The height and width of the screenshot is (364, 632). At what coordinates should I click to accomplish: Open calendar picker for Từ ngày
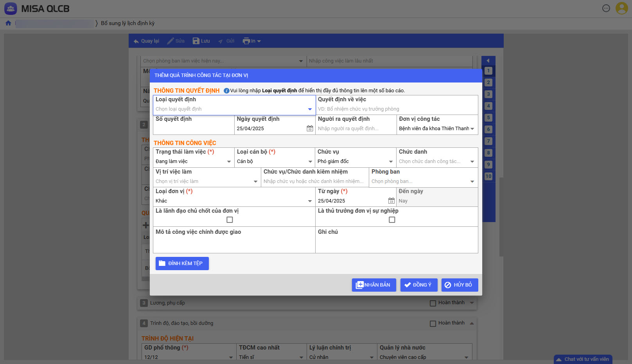tap(391, 201)
